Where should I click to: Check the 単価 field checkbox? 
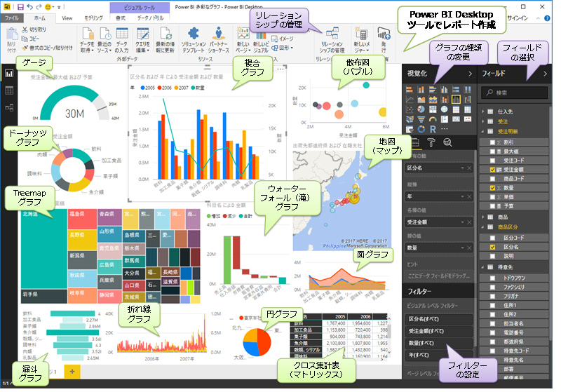tap(493, 197)
